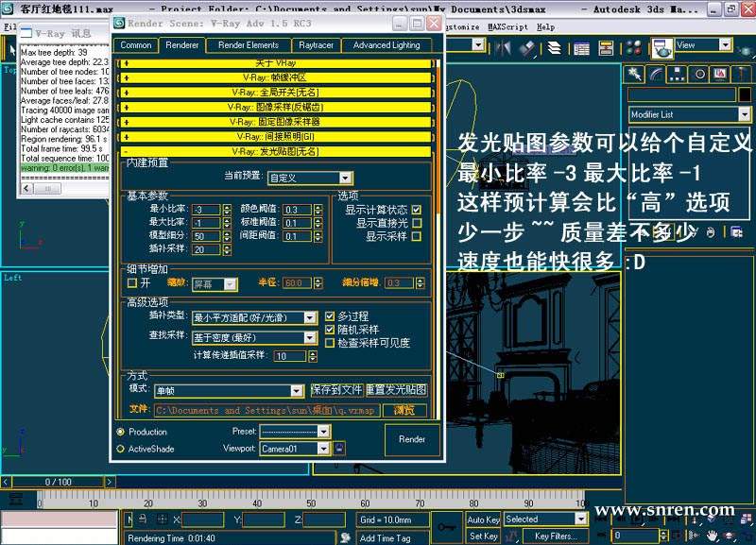Click the Render Scene teapot icon

(662, 49)
